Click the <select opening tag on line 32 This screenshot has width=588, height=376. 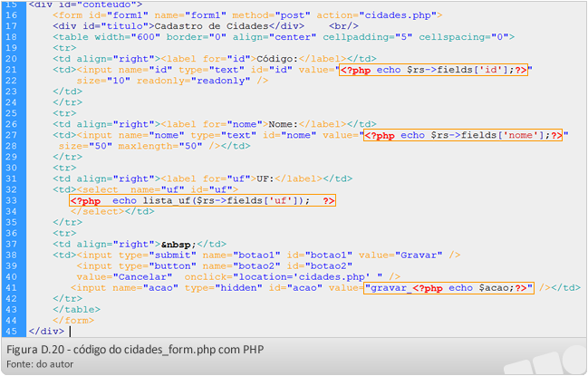[97, 189]
